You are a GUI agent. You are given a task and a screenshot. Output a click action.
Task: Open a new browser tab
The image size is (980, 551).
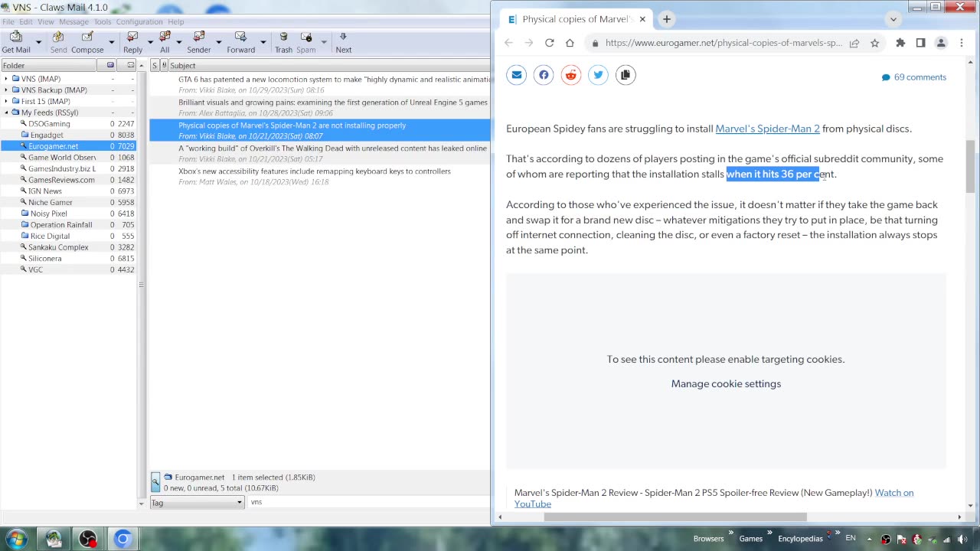pyautogui.click(x=667, y=19)
